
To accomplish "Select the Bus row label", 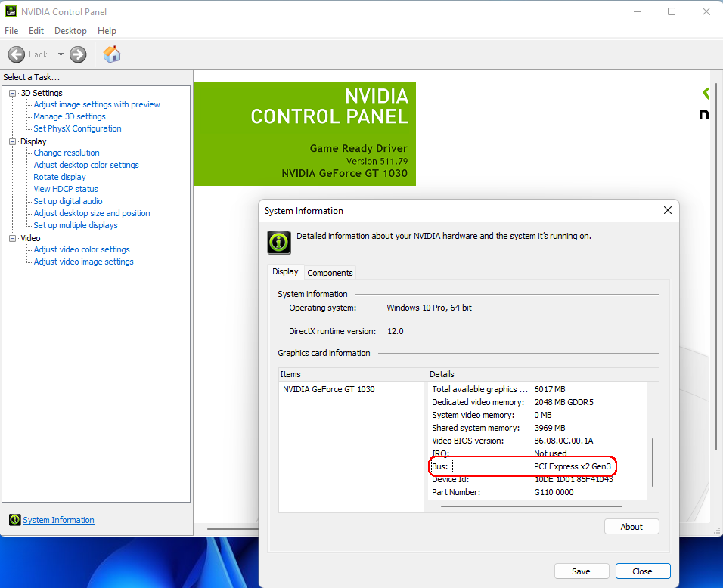I will pos(440,466).
